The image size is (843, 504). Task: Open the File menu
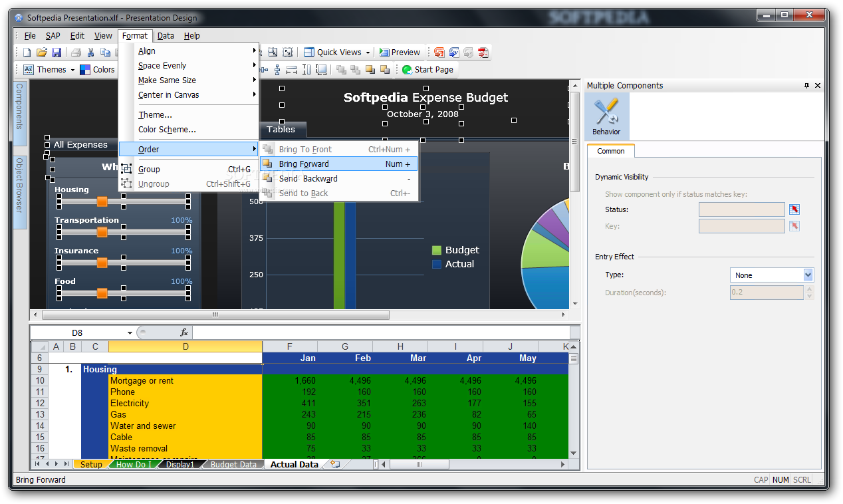(x=30, y=36)
